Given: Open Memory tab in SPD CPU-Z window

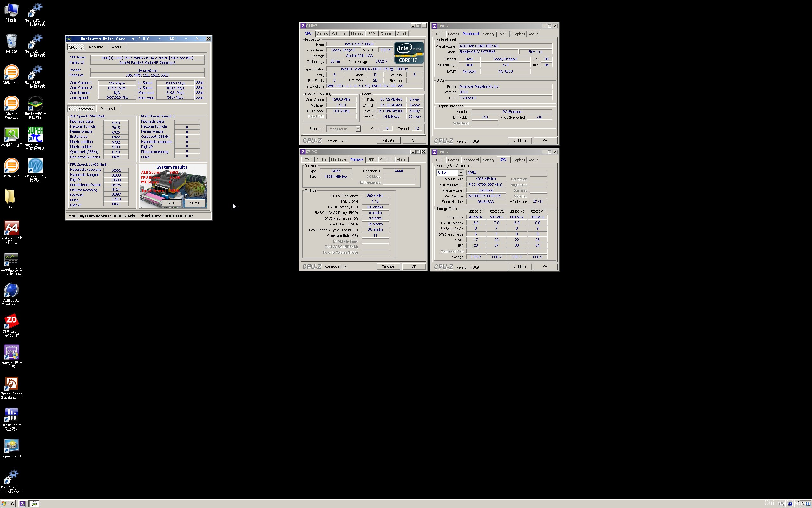Looking at the screenshot, I should tap(488, 160).
